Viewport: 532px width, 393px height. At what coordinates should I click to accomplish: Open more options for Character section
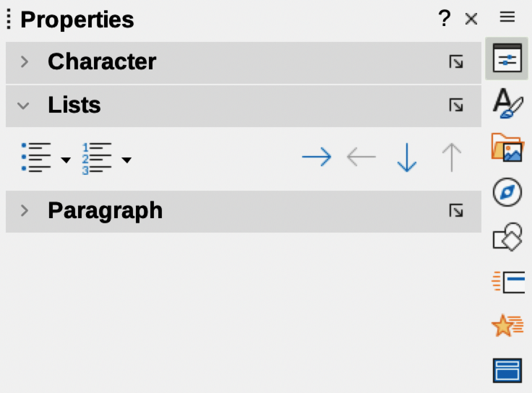[x=456, y=62]
